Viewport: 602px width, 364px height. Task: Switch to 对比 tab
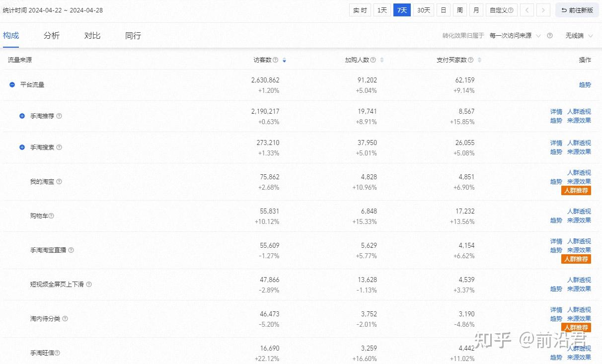(x=92, y=35)
